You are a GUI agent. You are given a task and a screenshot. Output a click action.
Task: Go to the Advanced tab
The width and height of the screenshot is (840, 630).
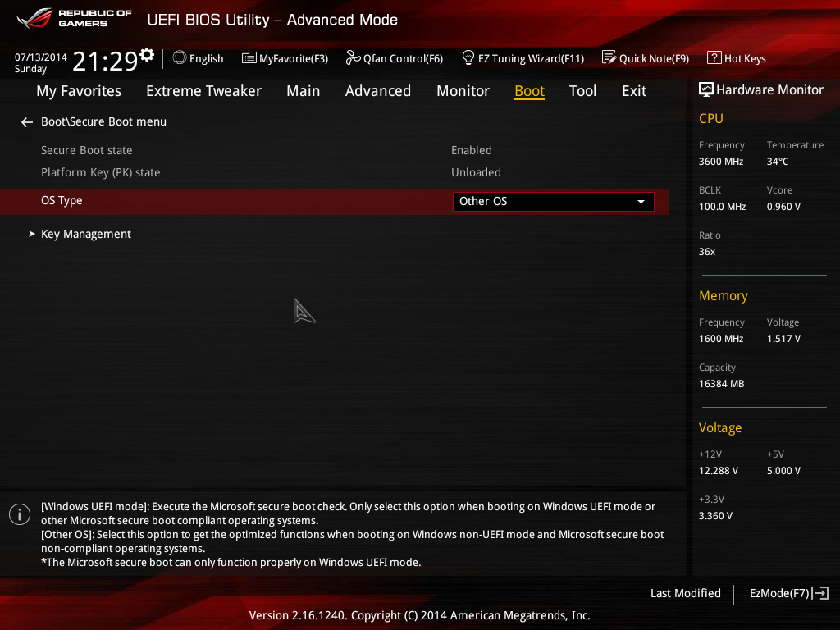[377, 91]
